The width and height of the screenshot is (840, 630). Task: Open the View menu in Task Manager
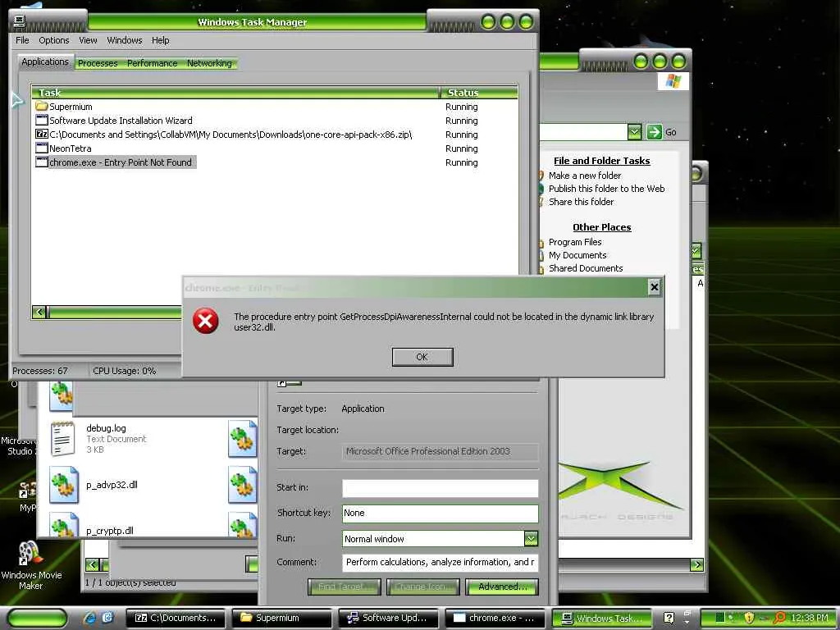[x=88, y=40]
